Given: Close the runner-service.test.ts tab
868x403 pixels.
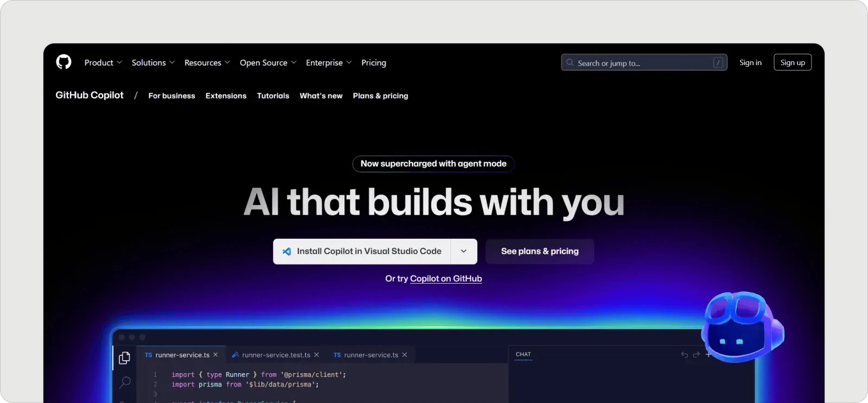Looking at the screenshot, I should (316, 355).
